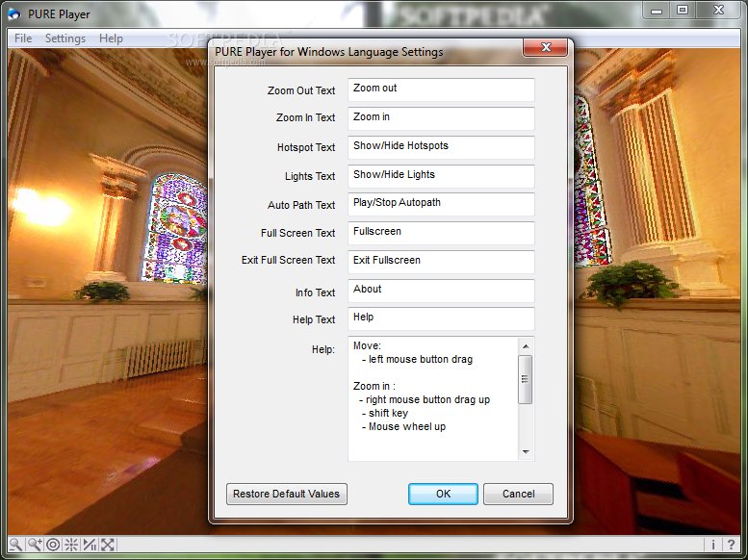The width and height of the screenshot is (748, 560).
Task: Click the Hotspot Text input field
Action: (x=441, y=147)
